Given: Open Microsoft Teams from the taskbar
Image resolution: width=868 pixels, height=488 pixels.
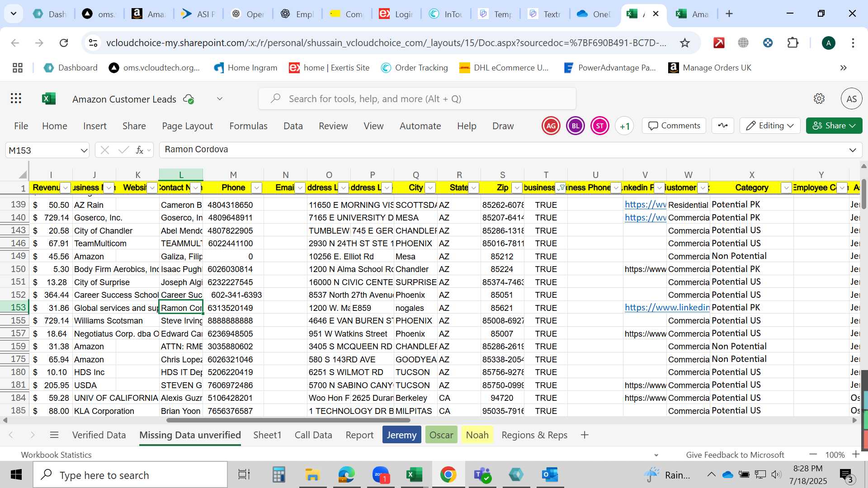Looking at the screenshot, I should [482, 475].
